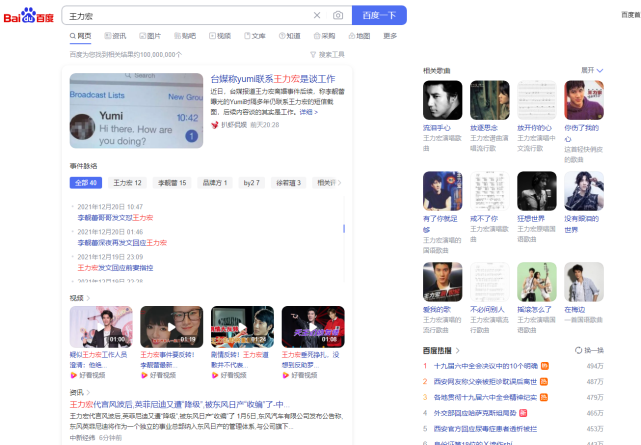641x445 pixels.
Task: Open the 贴吧 tab
Action: tap(185, 36)
